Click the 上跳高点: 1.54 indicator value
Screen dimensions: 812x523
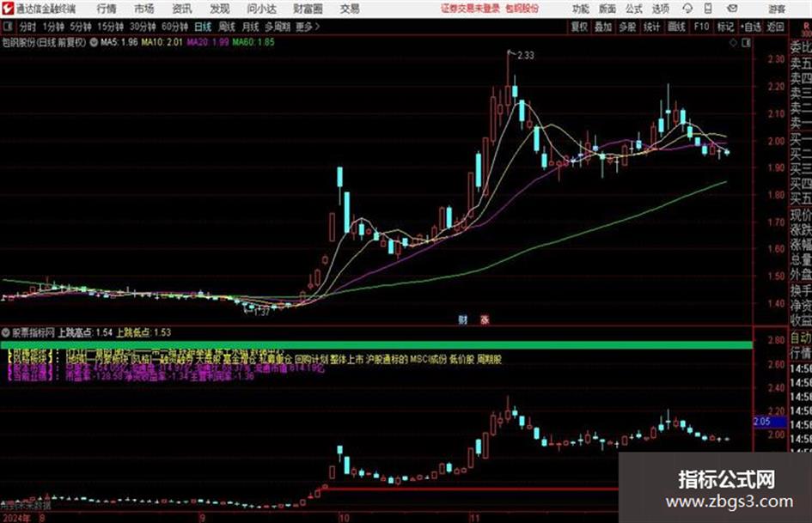(85, 332)
